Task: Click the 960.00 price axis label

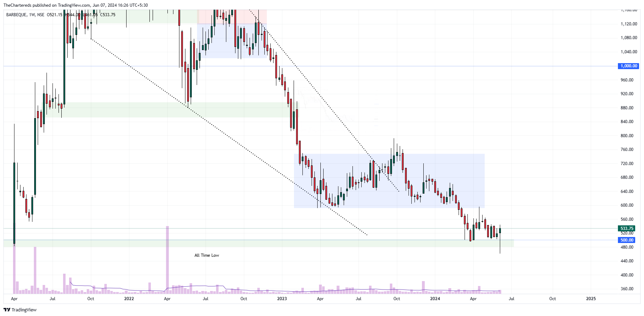Action: coord(627,80)
